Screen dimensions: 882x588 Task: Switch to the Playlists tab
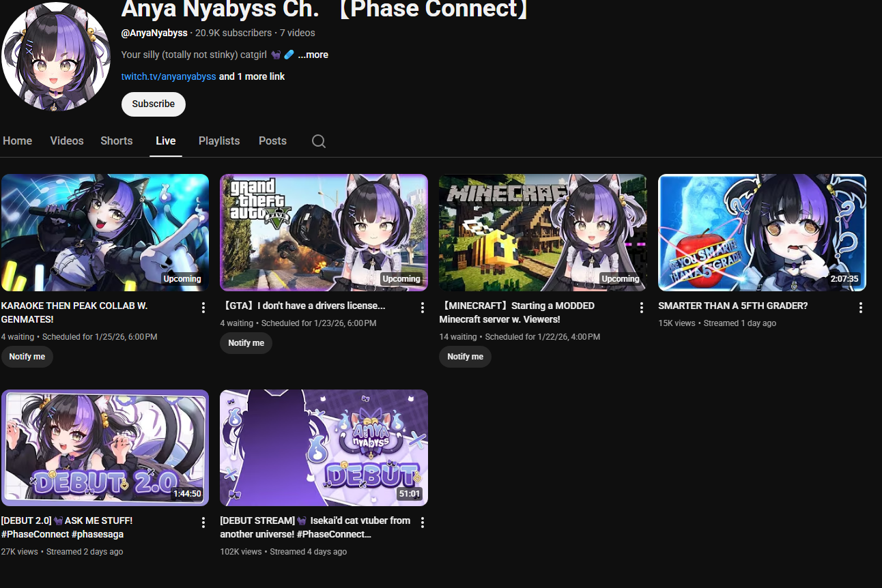pyautogui.click(x=219, y=141)
